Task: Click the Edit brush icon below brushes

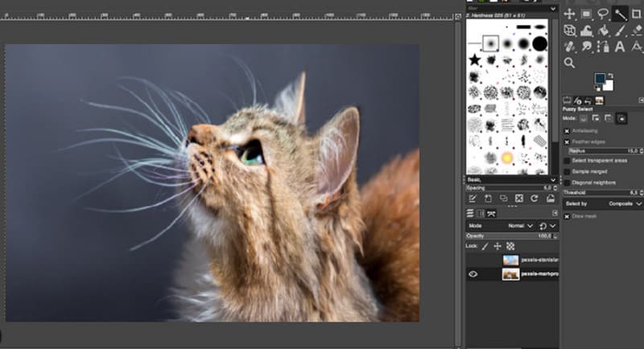Action: (x=473, y=199)
